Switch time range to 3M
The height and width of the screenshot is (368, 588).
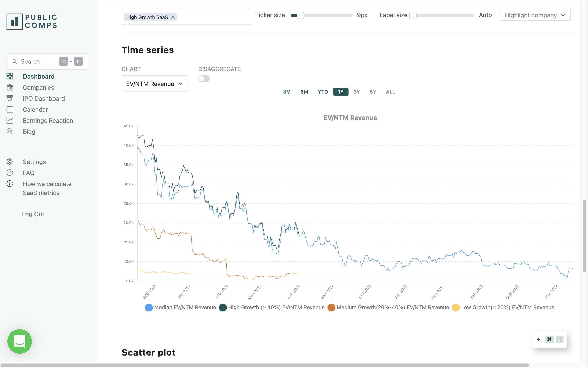[287, 92]
